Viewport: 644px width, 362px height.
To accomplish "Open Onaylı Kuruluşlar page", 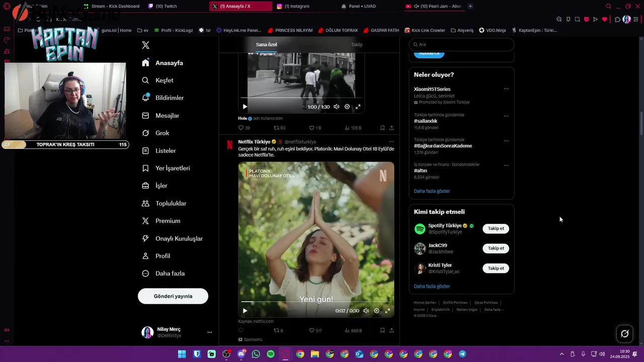I will [x=173, y=239].
